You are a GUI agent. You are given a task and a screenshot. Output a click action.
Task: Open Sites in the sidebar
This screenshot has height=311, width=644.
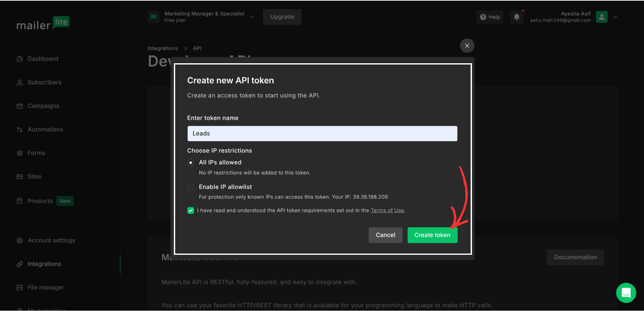pos(34,177)
